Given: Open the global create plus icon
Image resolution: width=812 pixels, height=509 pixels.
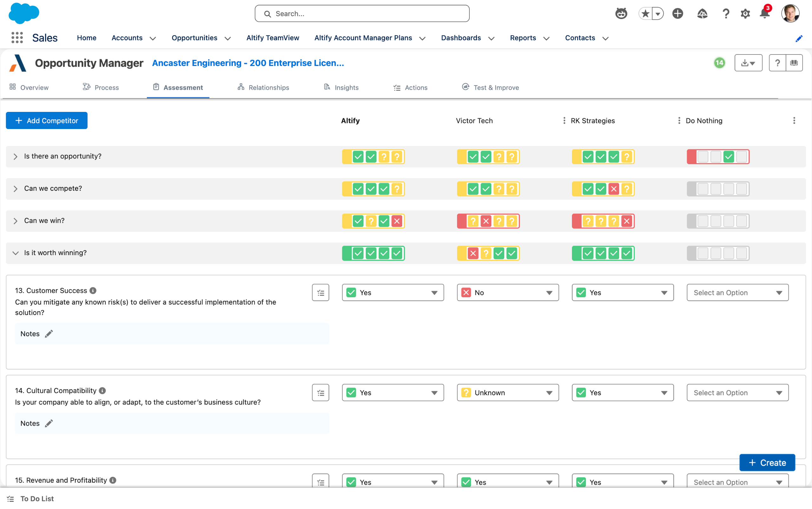Looking at the screenshot, I should click(678, 13).
